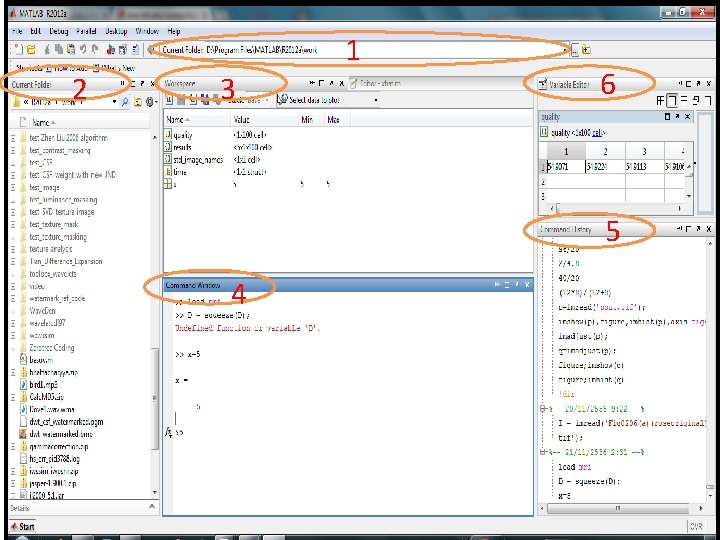Click the Value column header in Workspace
The image size is (720, 540).
[x=264, y=119]
